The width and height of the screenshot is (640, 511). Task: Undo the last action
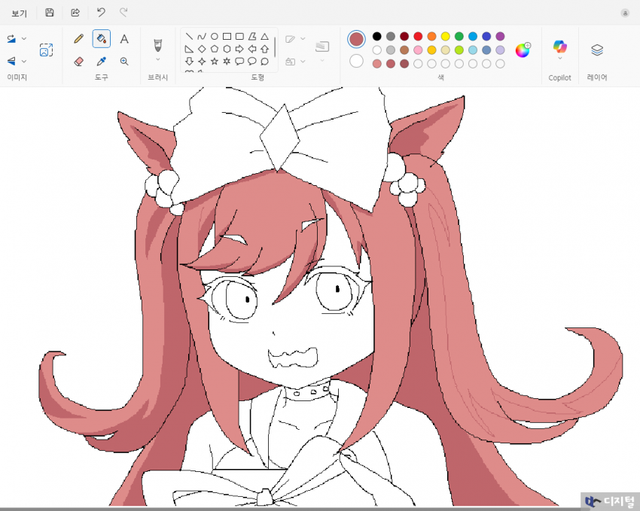(x=101, y=12)
